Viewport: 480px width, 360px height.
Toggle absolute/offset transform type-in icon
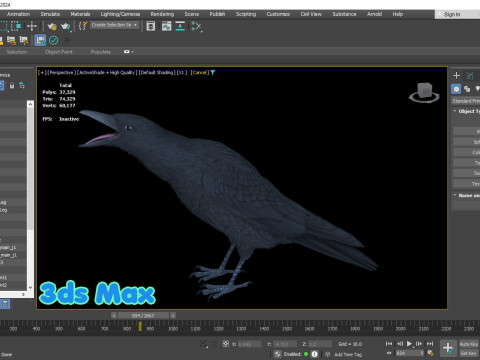pyautogui.click(x=226, y=344)
